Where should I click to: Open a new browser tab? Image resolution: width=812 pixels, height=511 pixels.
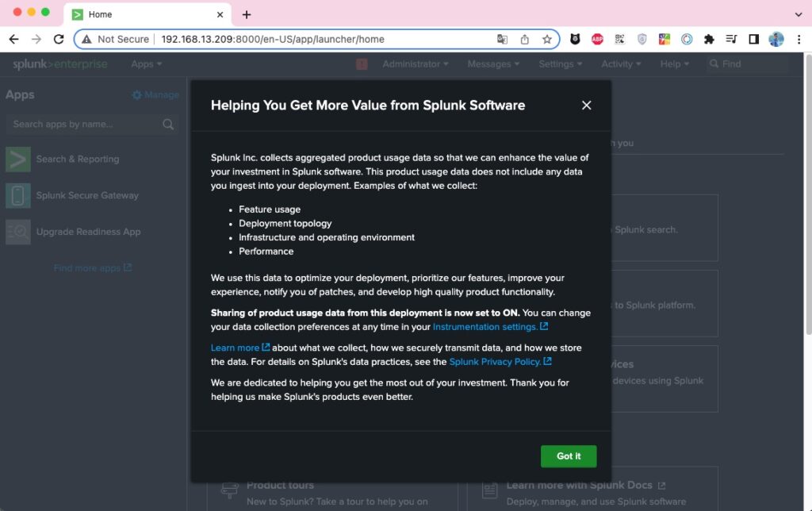[x=247, y=14]
